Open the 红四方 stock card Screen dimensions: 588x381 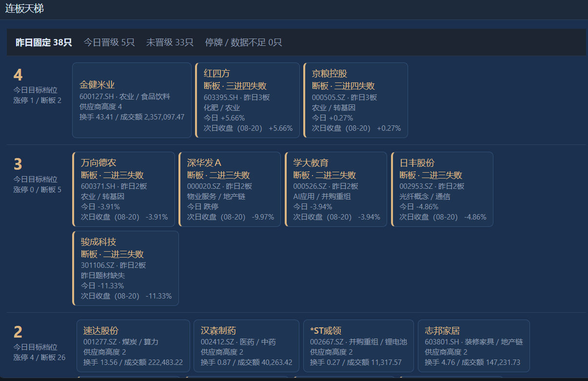[x=247, y=100]
